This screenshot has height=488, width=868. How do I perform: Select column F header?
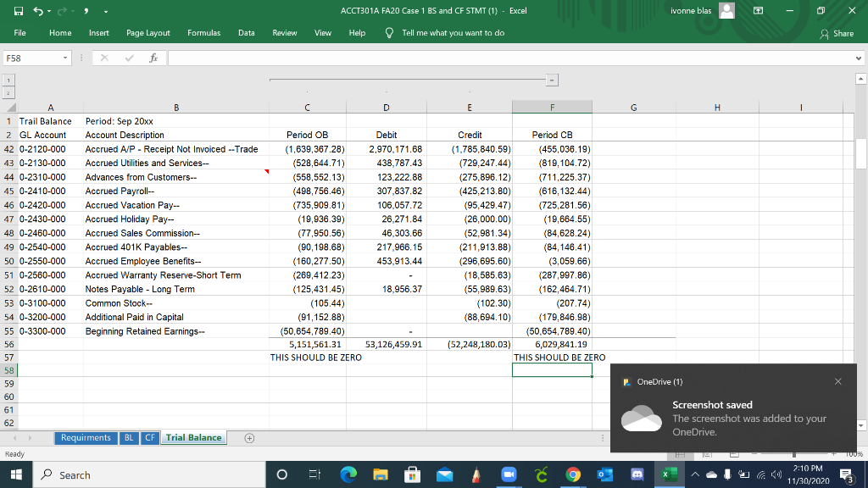[x=552, y=108]
